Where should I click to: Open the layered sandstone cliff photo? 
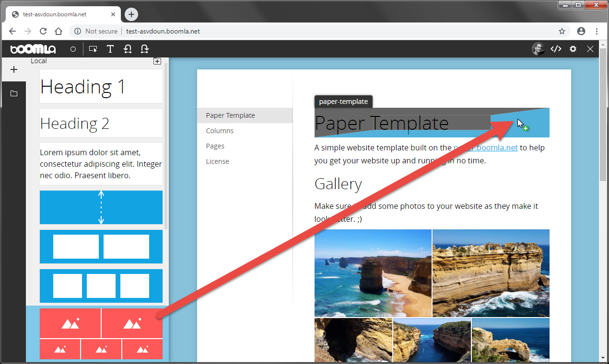point(491,273)
